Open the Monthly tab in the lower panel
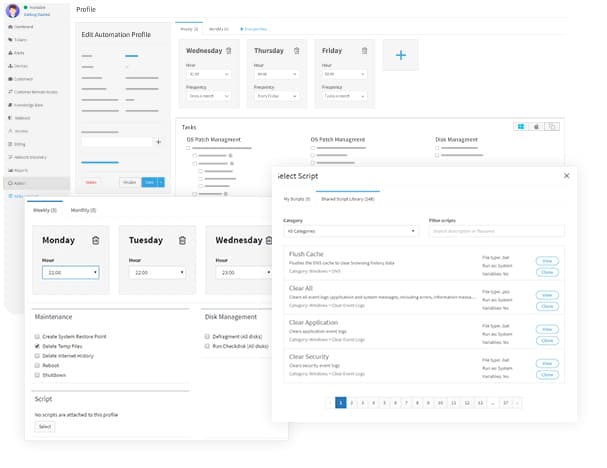Image resolution: width=607 pixels, height=468 pixels. [83, 210]
